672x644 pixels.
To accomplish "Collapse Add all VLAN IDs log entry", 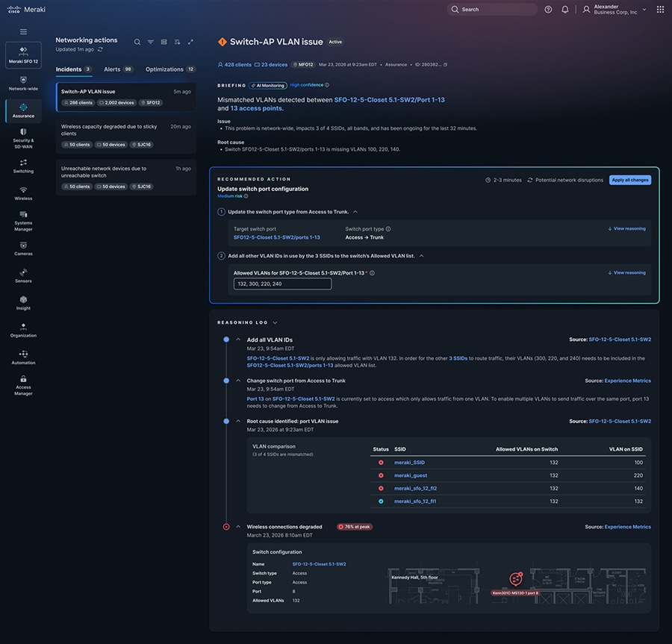I will (x=238, y=340).
